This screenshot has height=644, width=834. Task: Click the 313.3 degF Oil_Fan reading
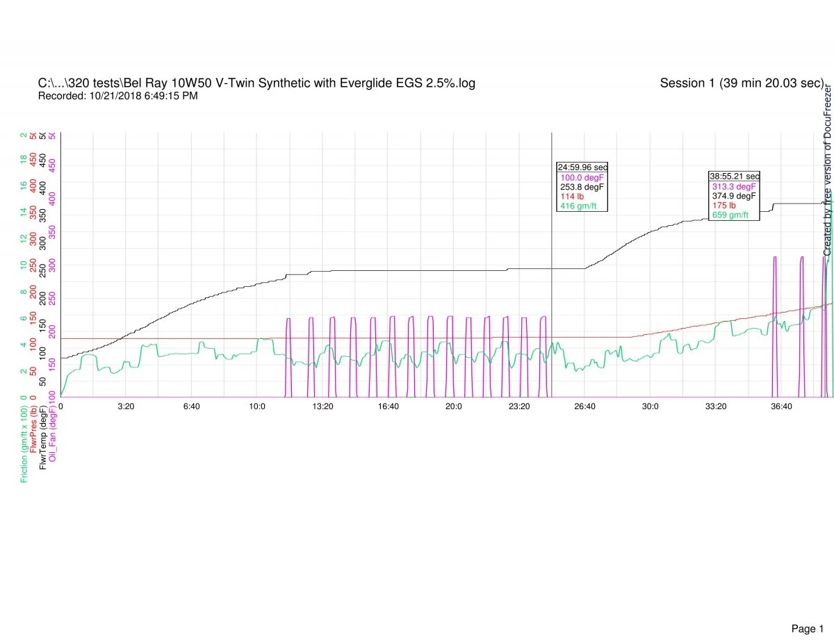point(733,186)
